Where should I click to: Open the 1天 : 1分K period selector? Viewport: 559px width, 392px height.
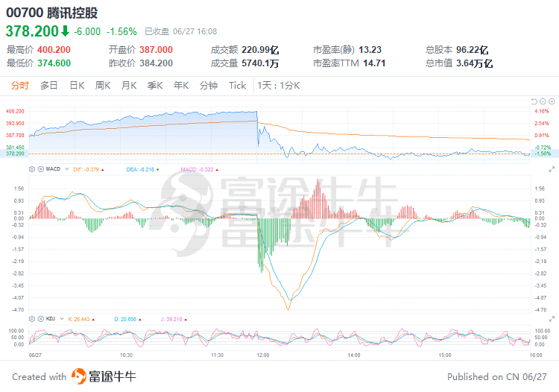coord(279,86)
